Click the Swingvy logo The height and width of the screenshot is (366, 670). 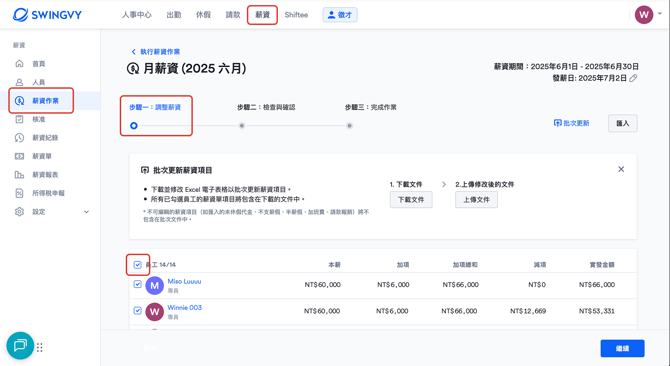(47, 15)
